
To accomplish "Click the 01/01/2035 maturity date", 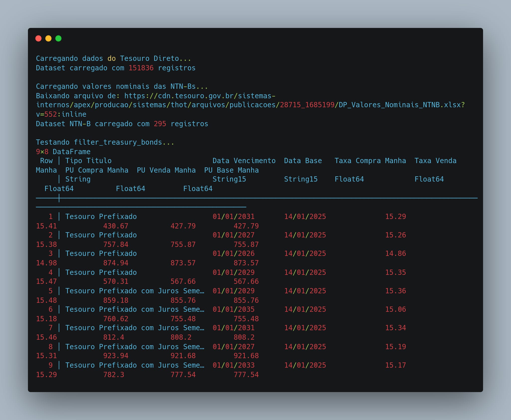I will tap(233, 309).
